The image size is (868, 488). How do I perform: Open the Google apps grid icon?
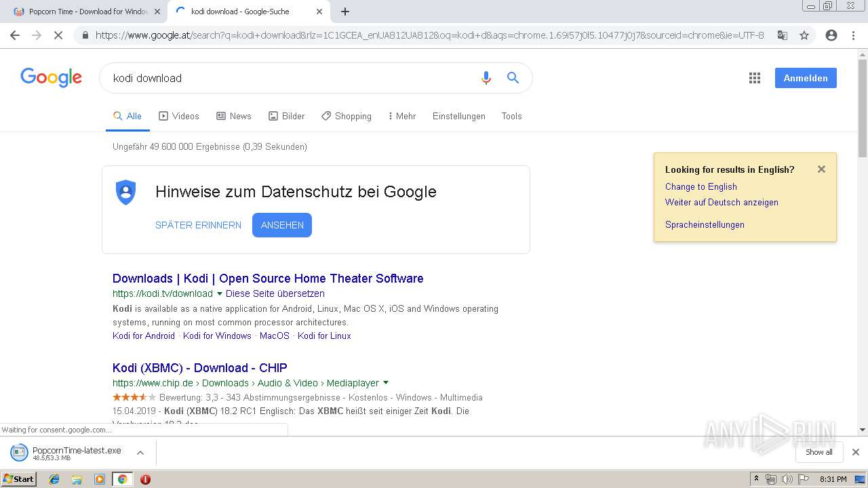point(755,78)
